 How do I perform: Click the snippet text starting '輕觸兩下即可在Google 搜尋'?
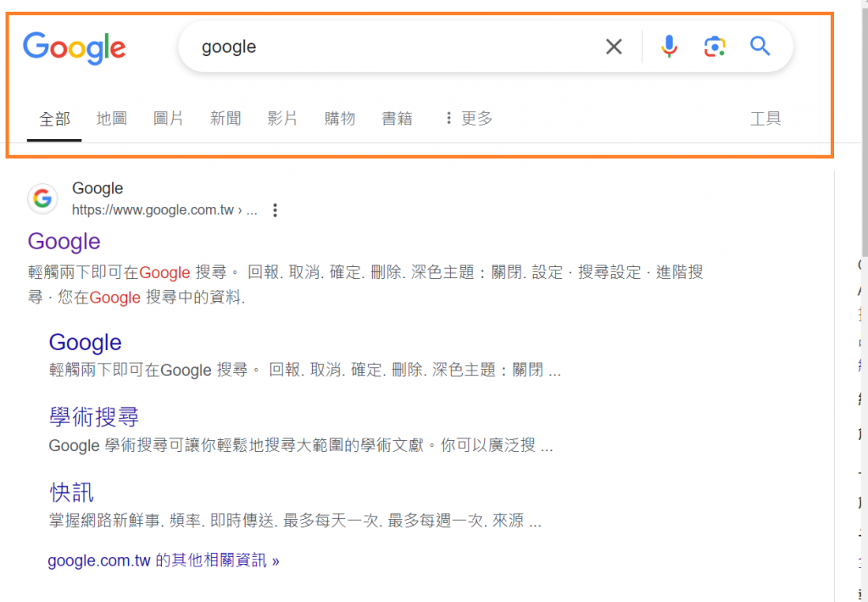coord(365,285)
